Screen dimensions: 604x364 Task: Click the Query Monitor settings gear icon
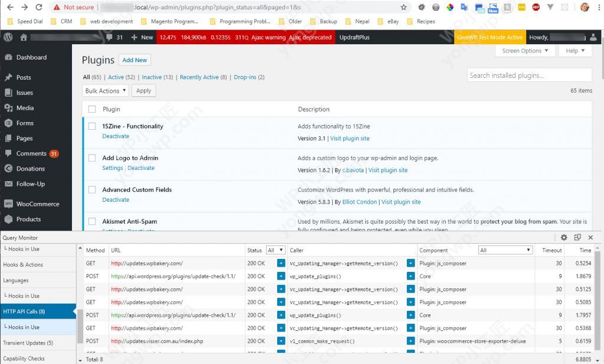[564, 237]
